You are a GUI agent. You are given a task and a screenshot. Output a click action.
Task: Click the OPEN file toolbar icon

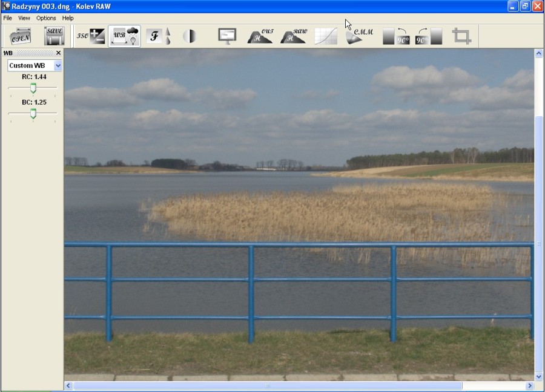click(21, 36)
